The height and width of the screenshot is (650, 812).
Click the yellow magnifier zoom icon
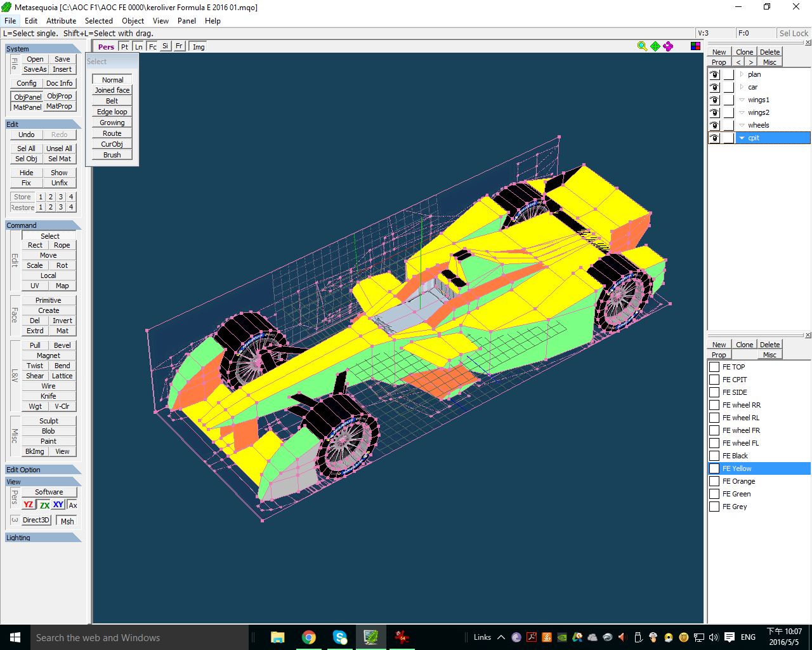[642, 46]
